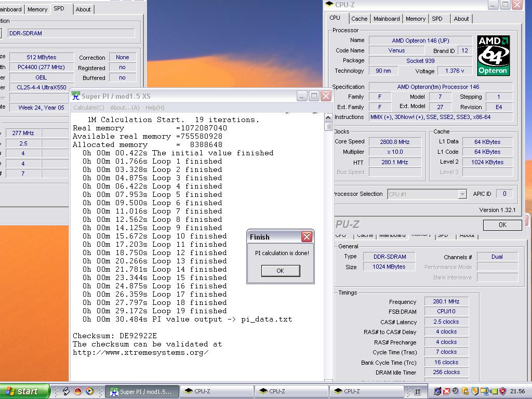Click the CPU-Z chip icon in the title bar
This screenshot has height=399, width=532.
coord(329,4)
